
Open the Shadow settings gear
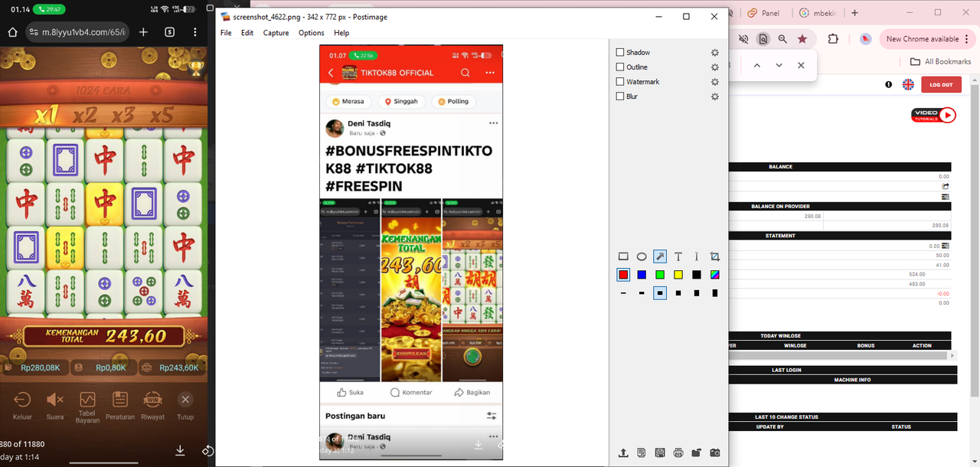pyautogui.click(x=714, y=53)
